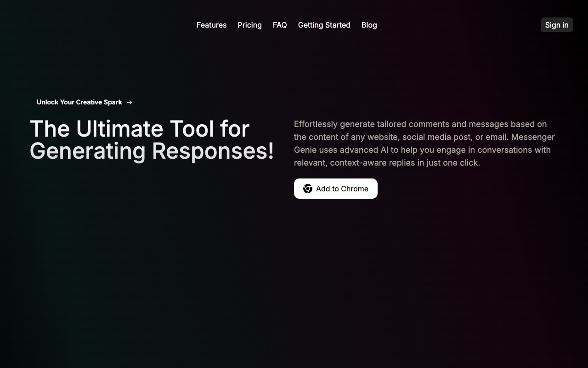The width and height of the screenshot is (588, 368).
Task: Visit the Blog link
Action: pos(369,25)
